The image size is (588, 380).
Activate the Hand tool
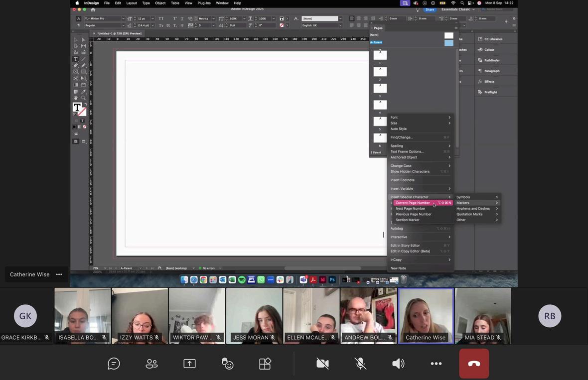[x=76, y=98]
